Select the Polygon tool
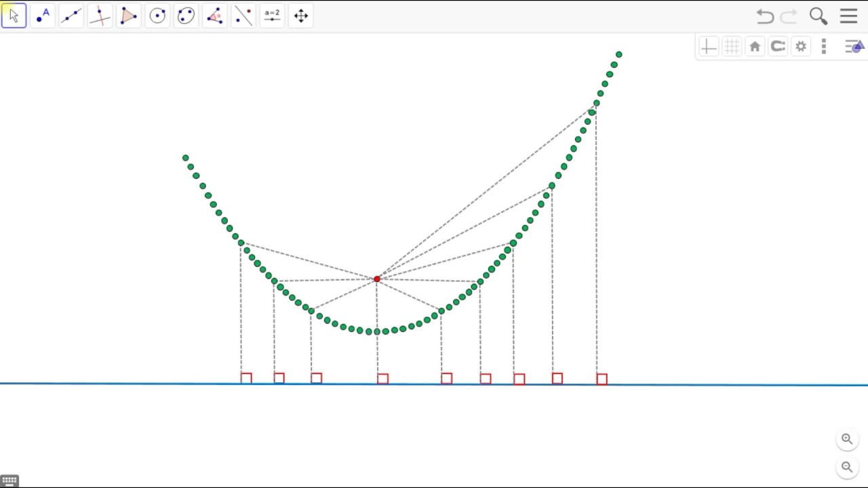This screenshot has width=868, height=488. 128,16
